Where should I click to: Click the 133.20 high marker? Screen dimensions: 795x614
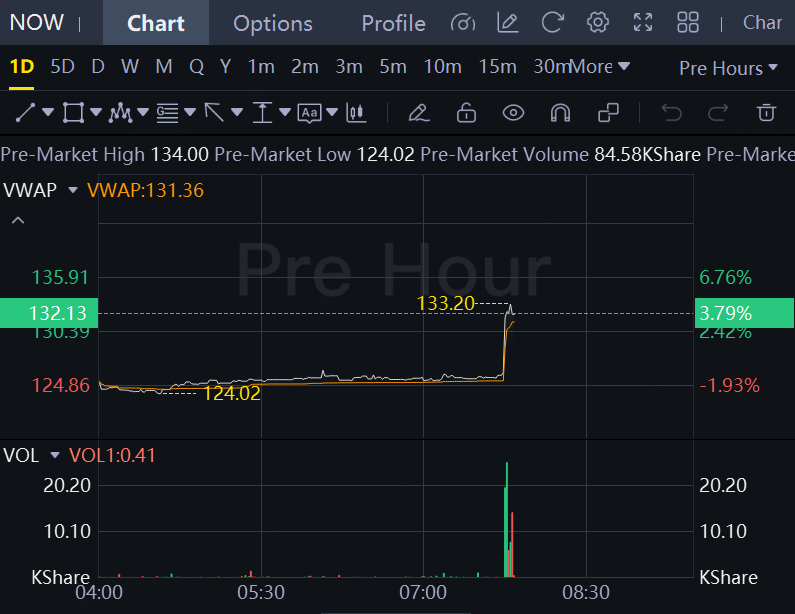tap(445, 303)
